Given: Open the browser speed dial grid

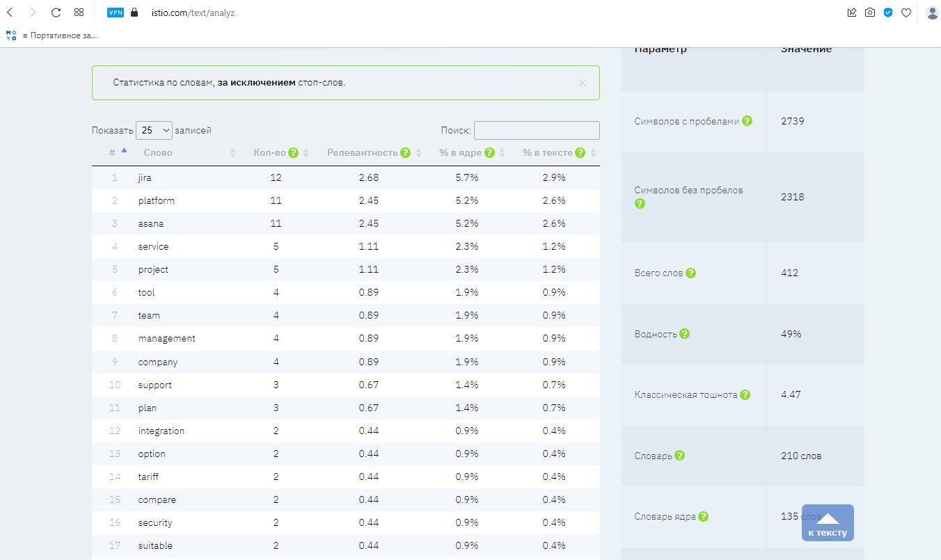Looking at the screenshot, I should tap(79, 13).
